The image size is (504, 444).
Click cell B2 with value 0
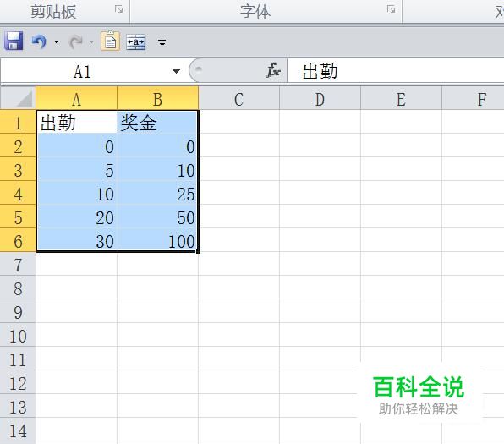click(158, 145)
